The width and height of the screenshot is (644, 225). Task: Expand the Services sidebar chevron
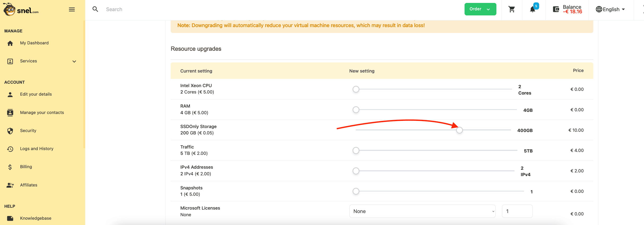pyautogui.click(x=74, y=61)
